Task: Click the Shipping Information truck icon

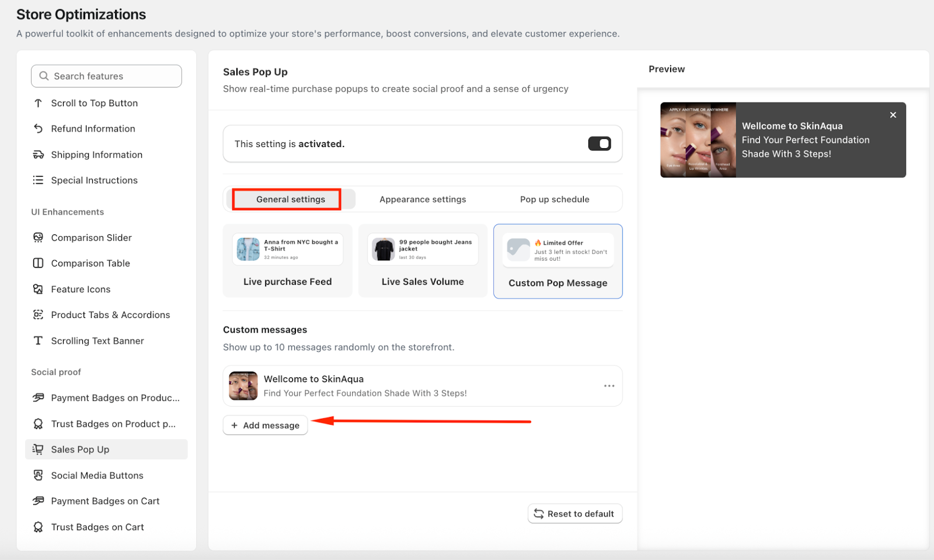Action: [x=38, y=155]
